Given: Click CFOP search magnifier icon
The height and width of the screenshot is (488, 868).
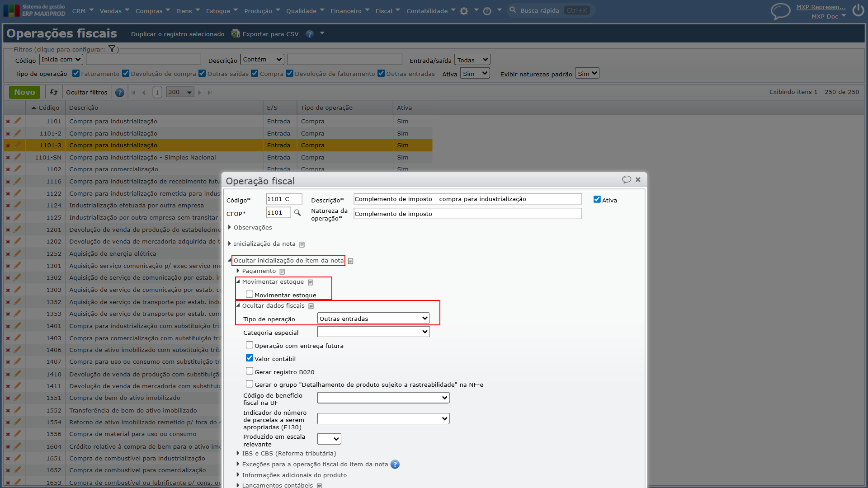Looking at the screenshot, I should tap(297, 212).
